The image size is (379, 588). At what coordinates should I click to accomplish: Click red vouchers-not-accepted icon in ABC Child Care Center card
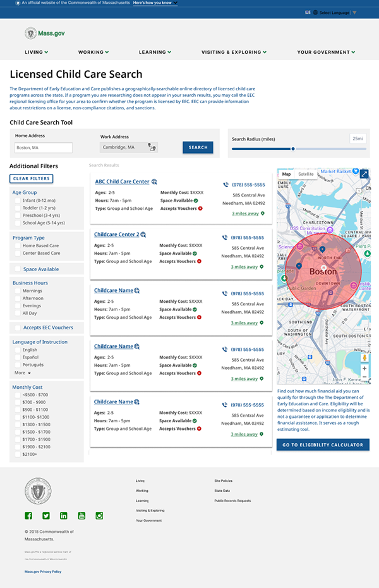point(200,209)
